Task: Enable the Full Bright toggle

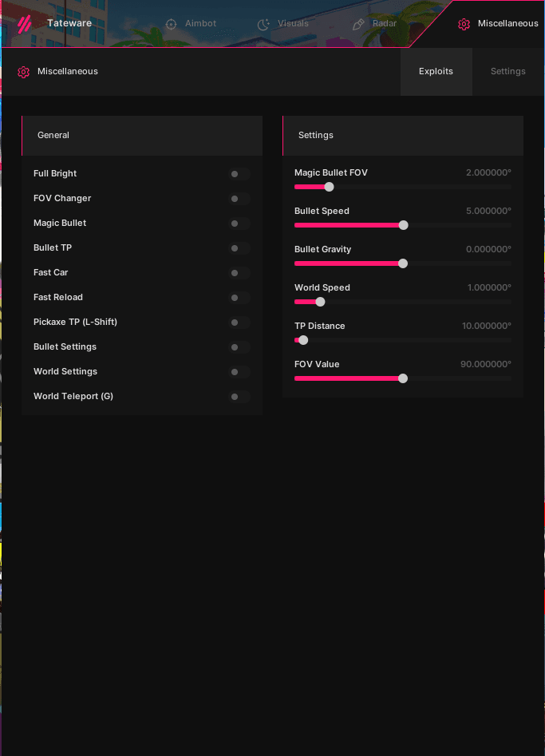Action: coord(239,174)
